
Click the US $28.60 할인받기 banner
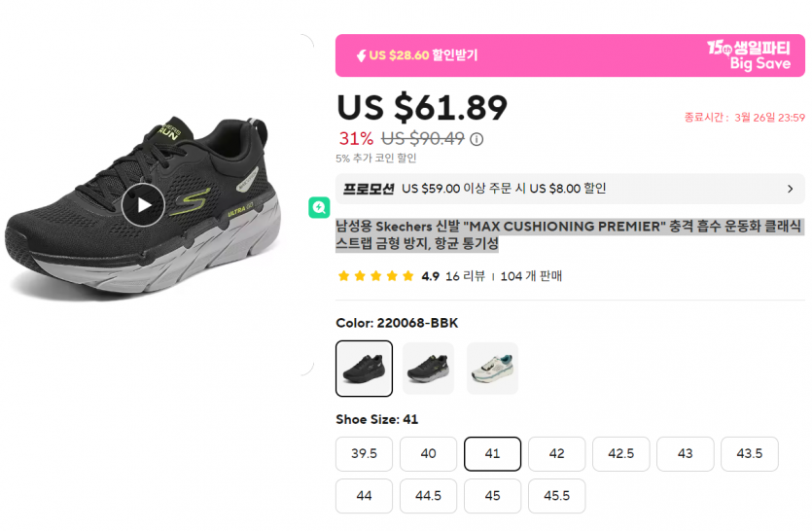(x=570, y=55)
